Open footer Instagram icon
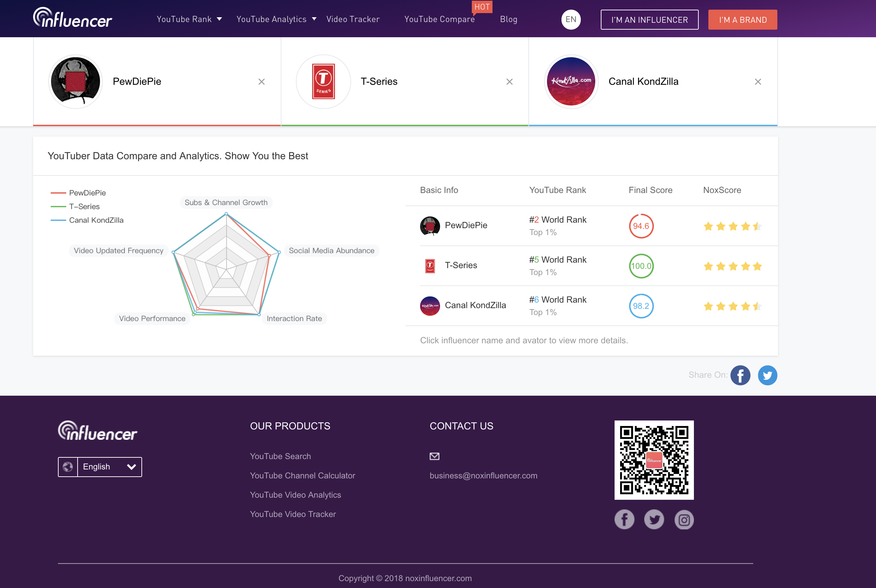Viewport: 876px width, 588px height. (684, 520)
